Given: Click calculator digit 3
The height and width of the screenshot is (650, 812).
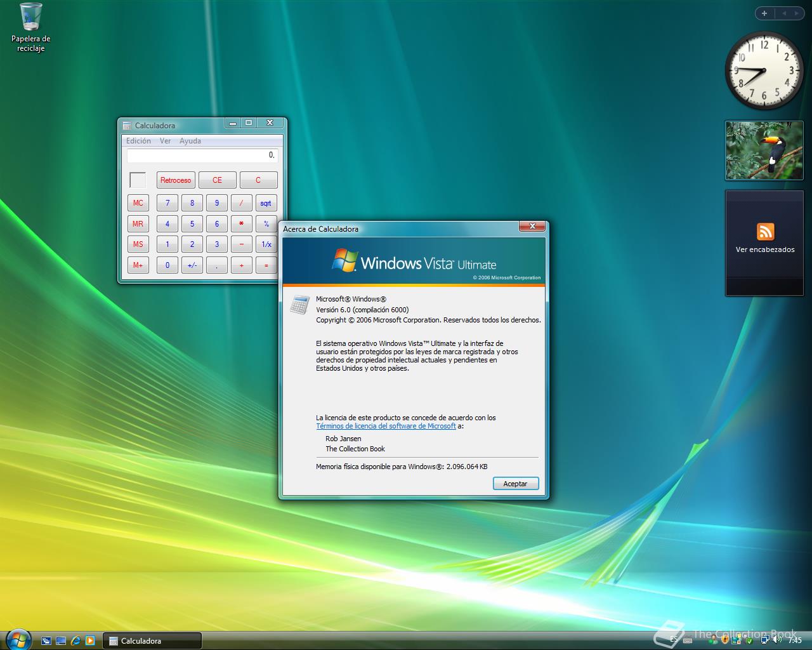Looking at the screenshot, I should [217, 244].
